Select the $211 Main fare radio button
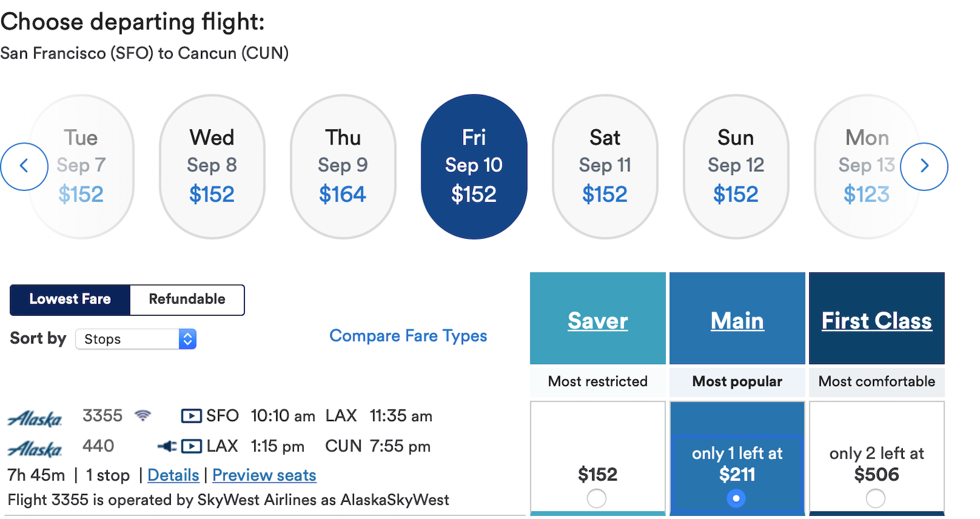 tap(736, 498)
